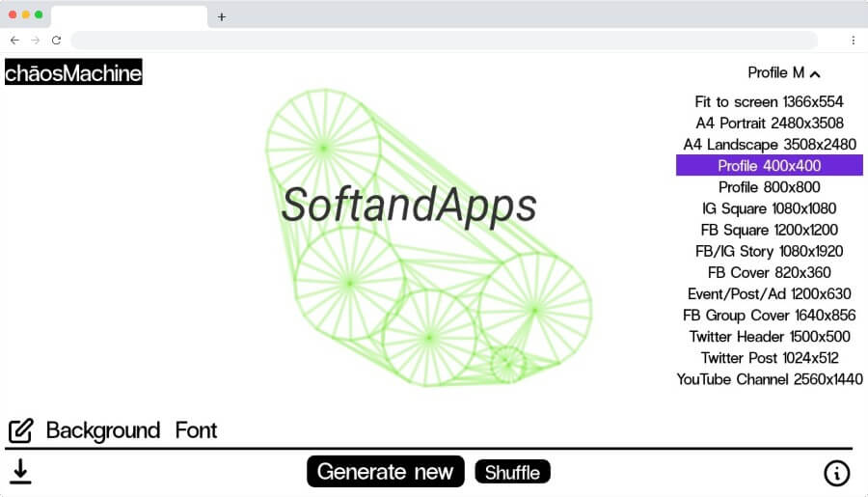868x497 pixels.
Task: Pick Twitter Header 1500x500
Action: click(x=769, y=337)
